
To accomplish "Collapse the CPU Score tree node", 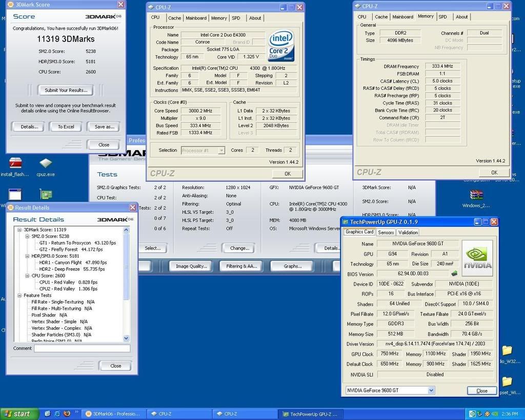I will click(27, 275).
